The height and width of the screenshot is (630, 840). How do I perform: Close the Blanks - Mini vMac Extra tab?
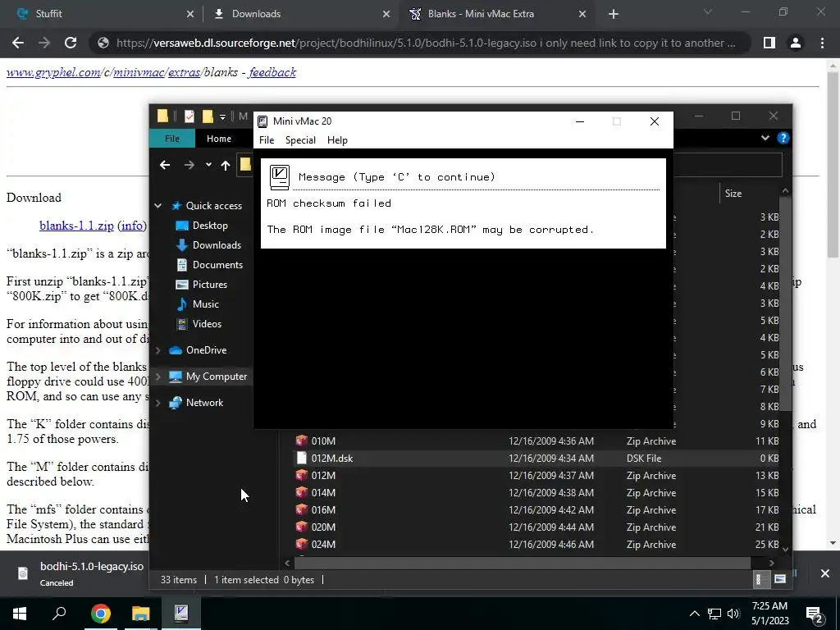click(582, 14)
